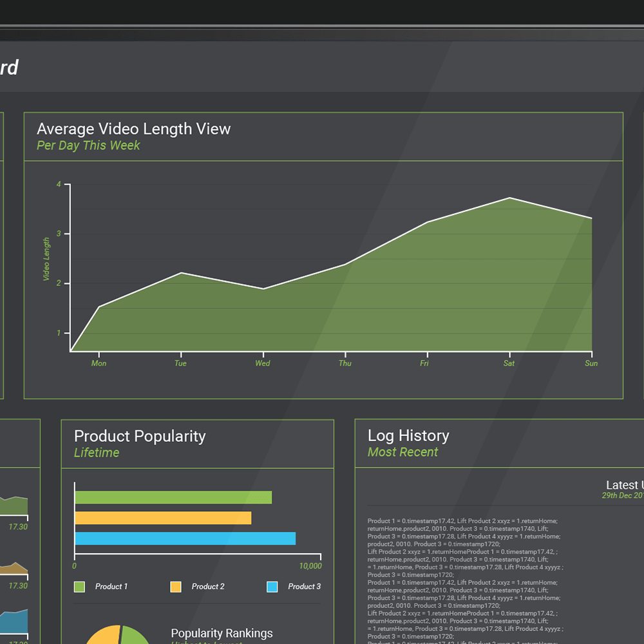Select the Sat label on the chart axis
This screenshot has width=644, height=644.
pyautogui.click(x=509, y=363)
